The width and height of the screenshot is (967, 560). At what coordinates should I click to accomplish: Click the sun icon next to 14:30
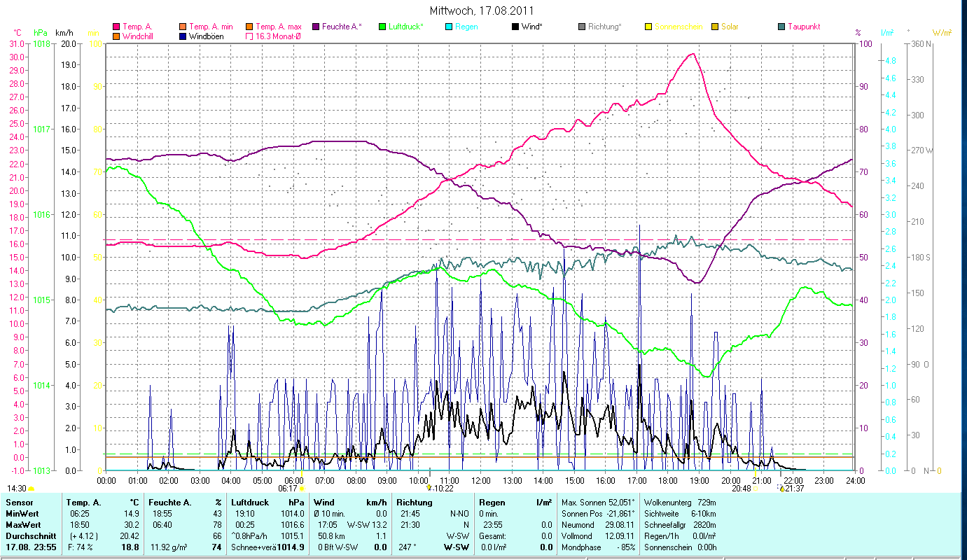31,489
